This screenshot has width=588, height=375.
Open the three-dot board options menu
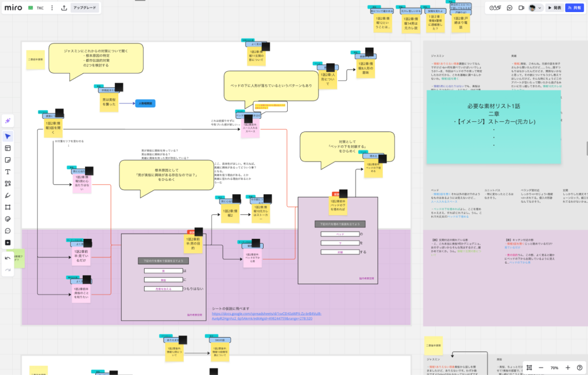click(52, 8)
